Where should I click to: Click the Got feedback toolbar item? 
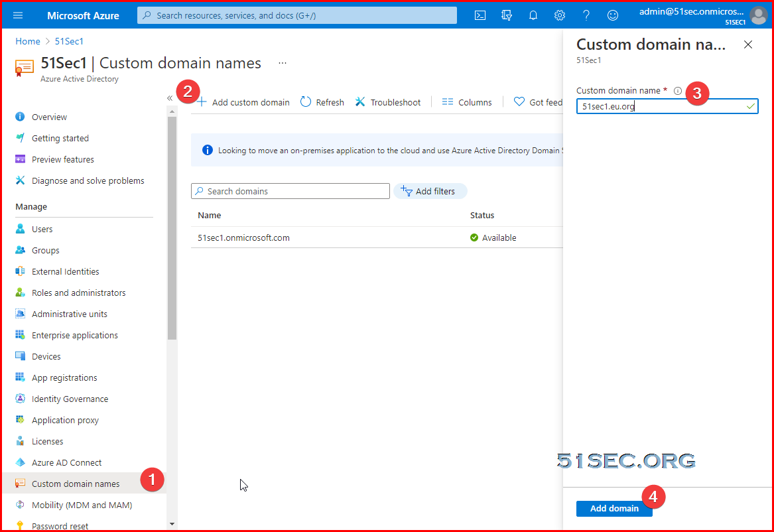pyautogui.click(x=538, y=102)
